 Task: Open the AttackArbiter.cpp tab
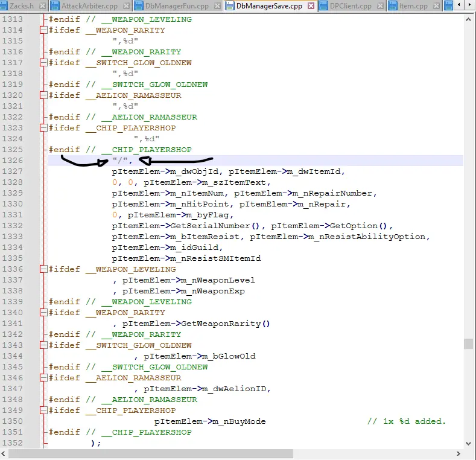click(x=89, y=6)
